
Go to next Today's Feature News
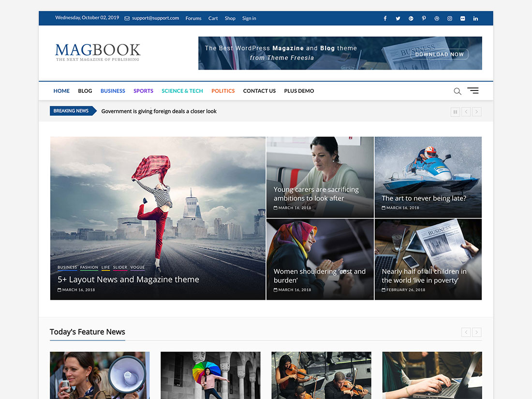click(476, 332)
